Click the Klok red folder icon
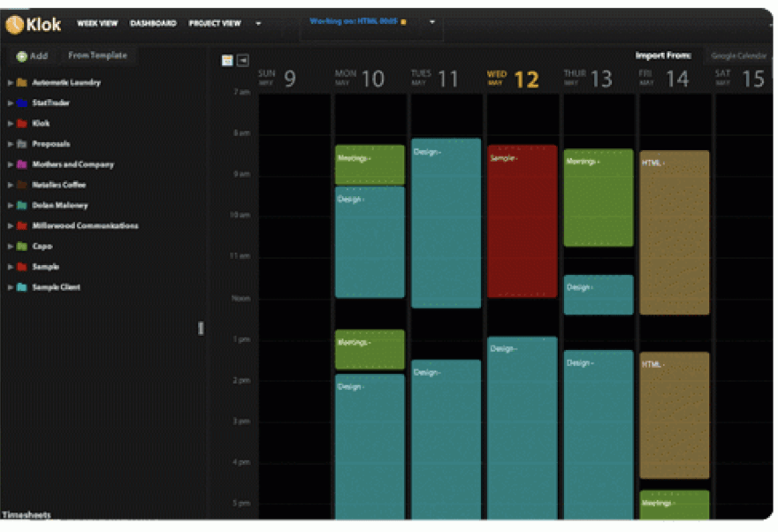 point(22,123)
